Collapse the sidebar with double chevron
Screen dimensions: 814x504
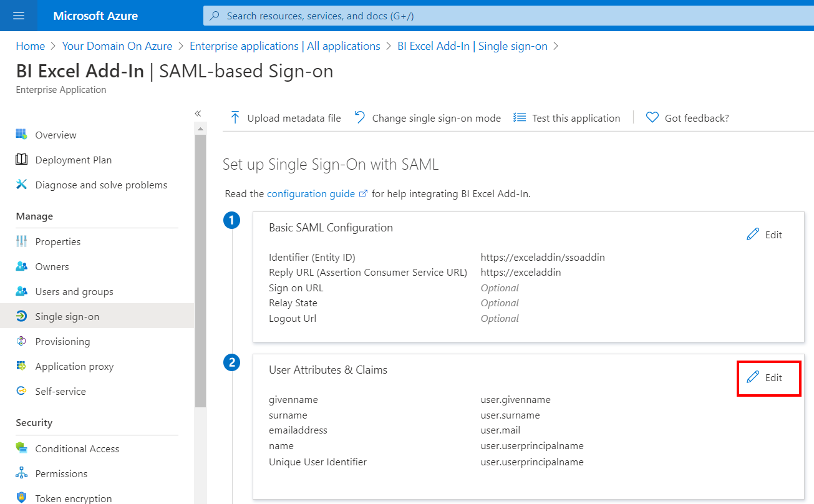198,114
